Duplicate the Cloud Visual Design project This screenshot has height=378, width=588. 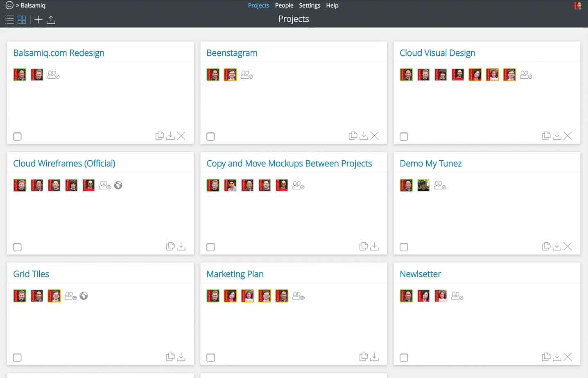[x=546, y=136]
